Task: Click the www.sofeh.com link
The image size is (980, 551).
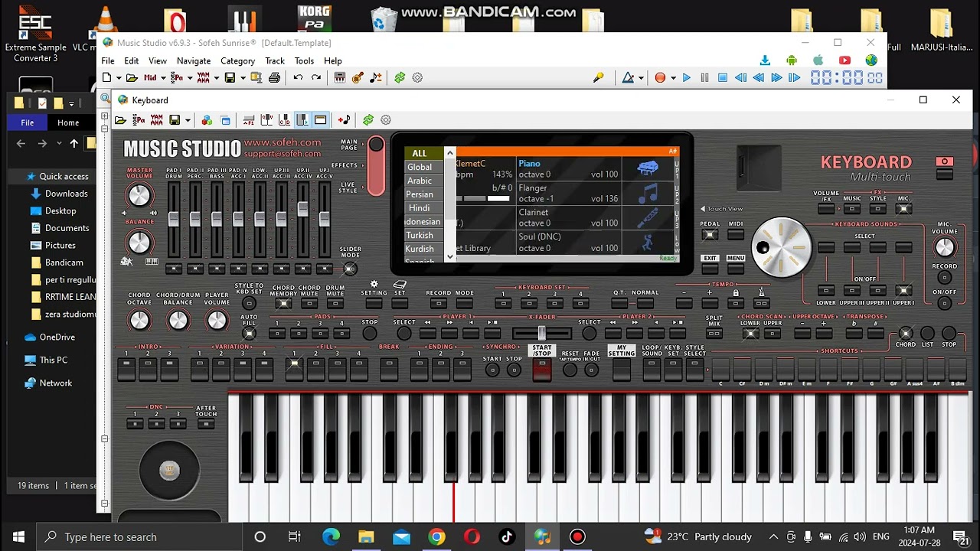Action: 283,142
